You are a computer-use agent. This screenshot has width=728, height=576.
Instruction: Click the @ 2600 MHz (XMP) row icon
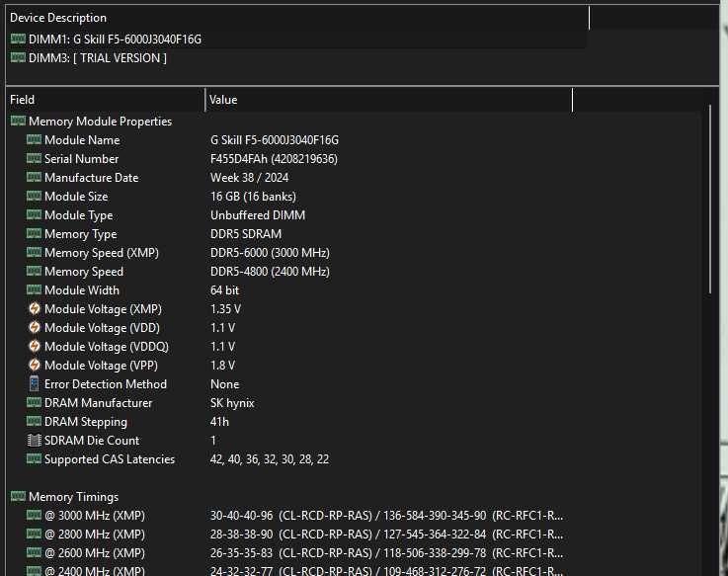(34, 552)
